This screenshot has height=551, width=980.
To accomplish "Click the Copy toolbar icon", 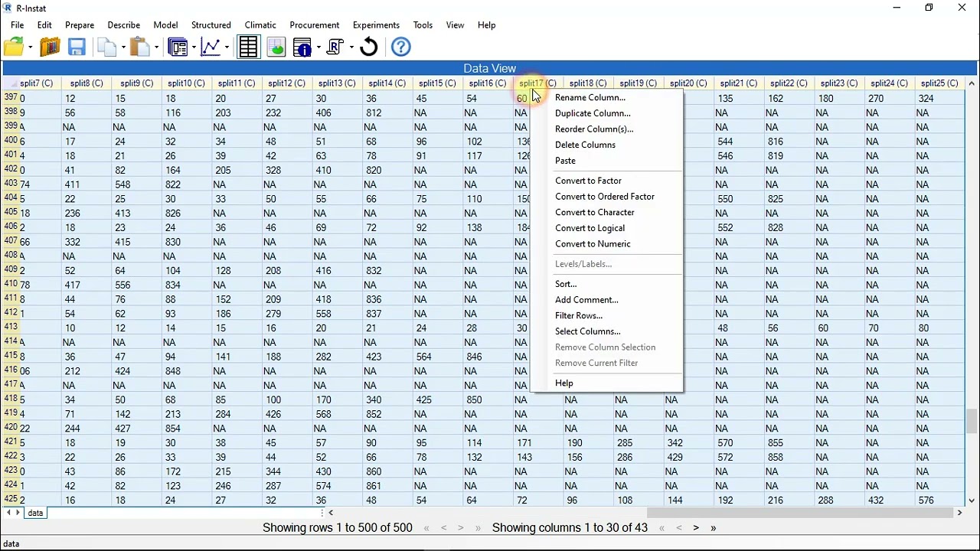I will tap(106, 47).
